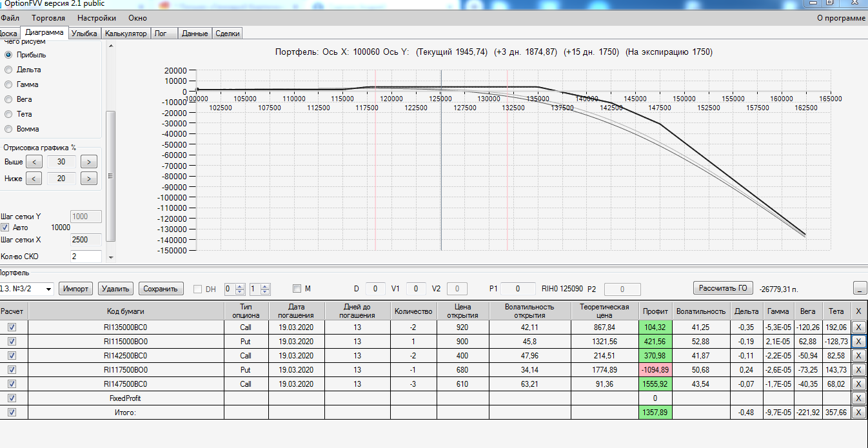Click the first DH numeric spinner
The width and height of the screenshot is (868, 448).
[235, 289]
